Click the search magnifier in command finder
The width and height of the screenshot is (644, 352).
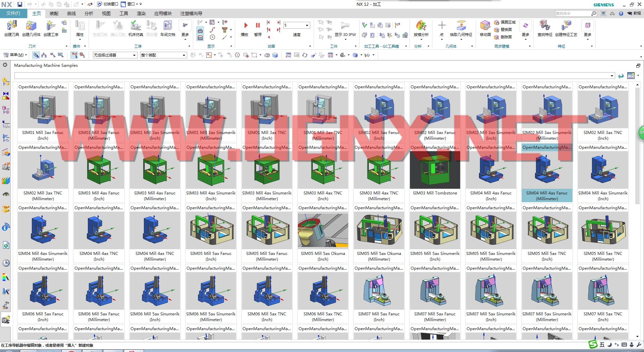tap(594, 13)
